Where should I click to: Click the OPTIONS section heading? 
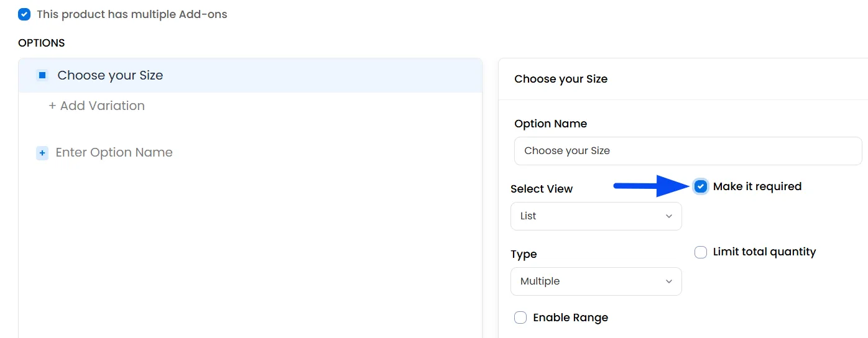pos(42,43)
